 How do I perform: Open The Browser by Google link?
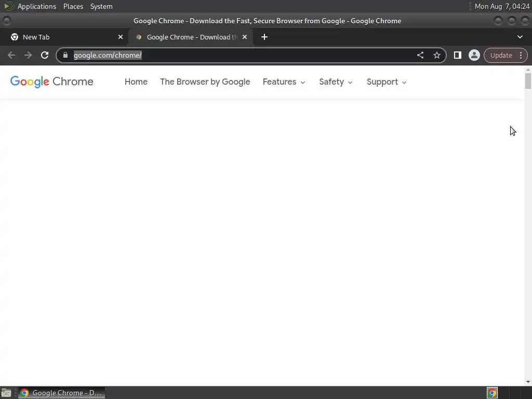pos(205,82)
